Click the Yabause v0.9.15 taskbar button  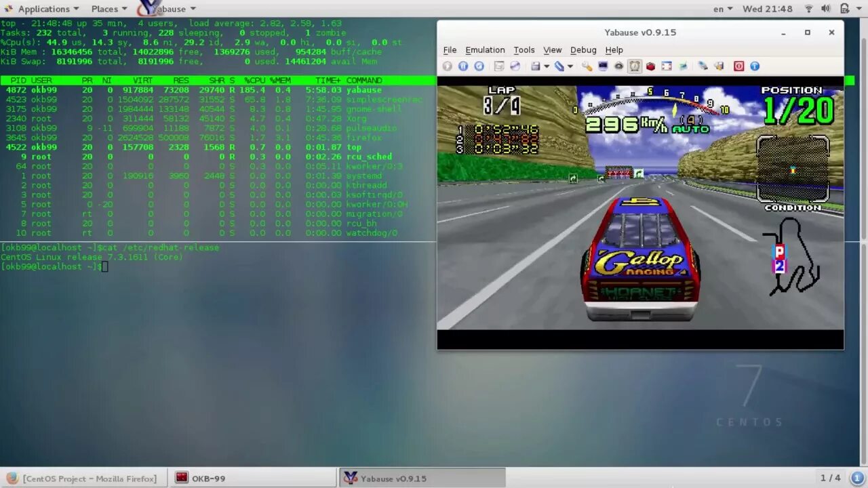422,478
